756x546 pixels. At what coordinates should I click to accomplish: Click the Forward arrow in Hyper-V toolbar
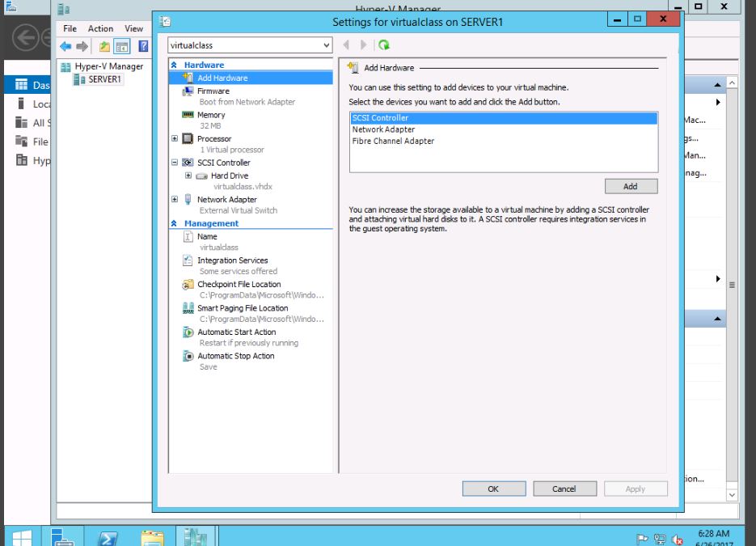82,46
